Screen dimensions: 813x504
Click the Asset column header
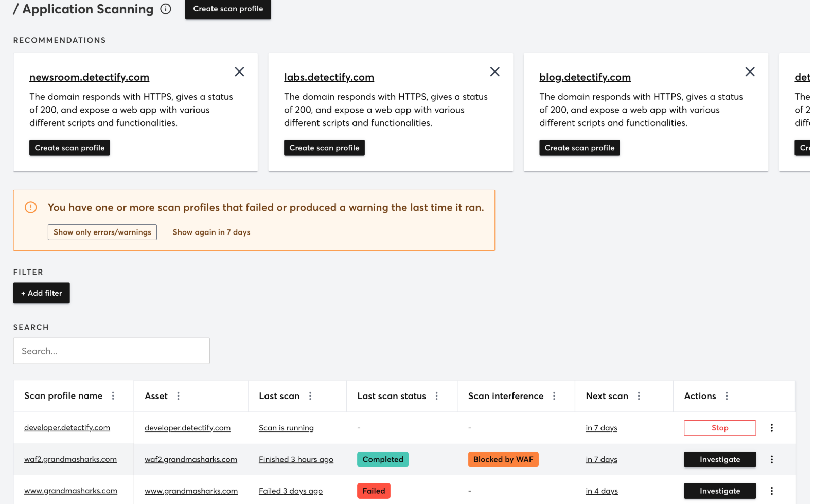(156, 395)
